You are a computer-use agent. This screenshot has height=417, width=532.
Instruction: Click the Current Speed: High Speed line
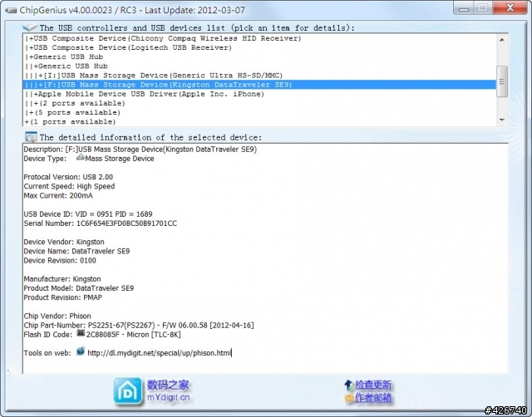click(x=69, y=186)
